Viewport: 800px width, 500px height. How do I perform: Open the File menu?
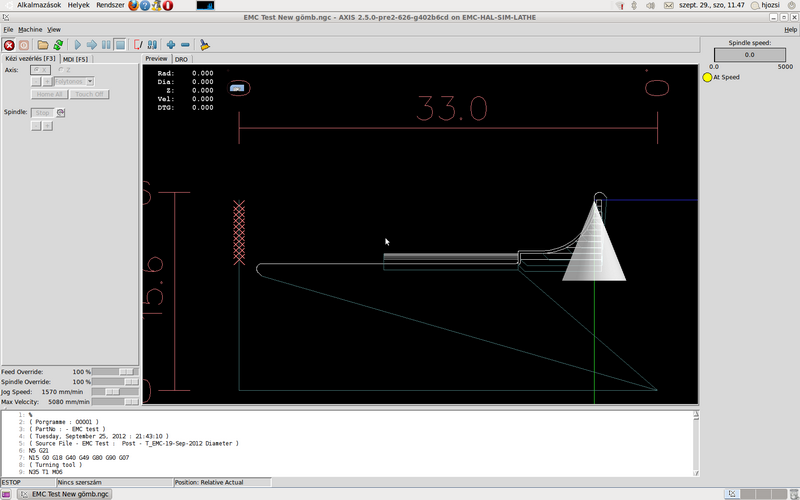(x=8, y=30)
